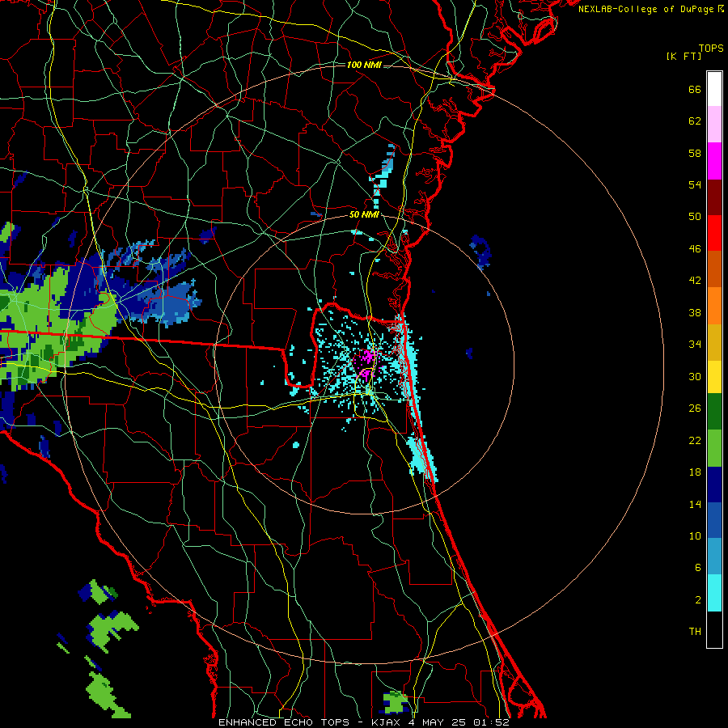
Task: Click the bright red 50 kft swatch
Action: [x=714, y=233]
